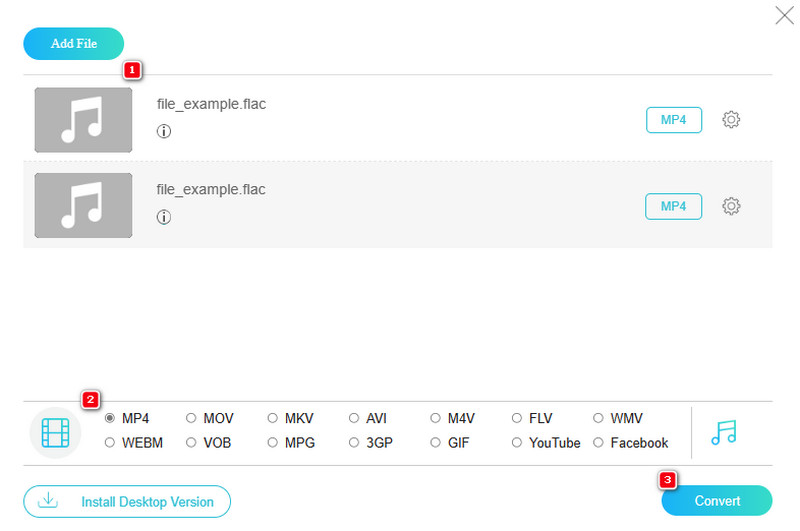Click info icon under second file_example.flac
Screen dimensions: 800x531
pos(164,217)
